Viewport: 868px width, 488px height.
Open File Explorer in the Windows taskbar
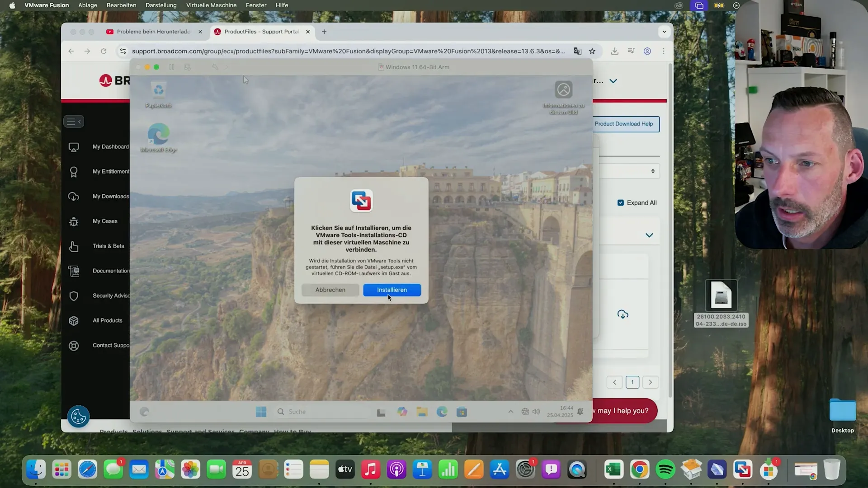click(x=422, y=412)
